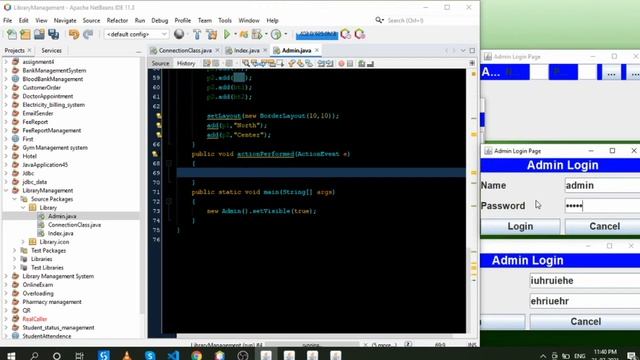This screenshot has height=360, width=640.
Task: Click the memory usage bar in toolbar
Action: [317, 34]
